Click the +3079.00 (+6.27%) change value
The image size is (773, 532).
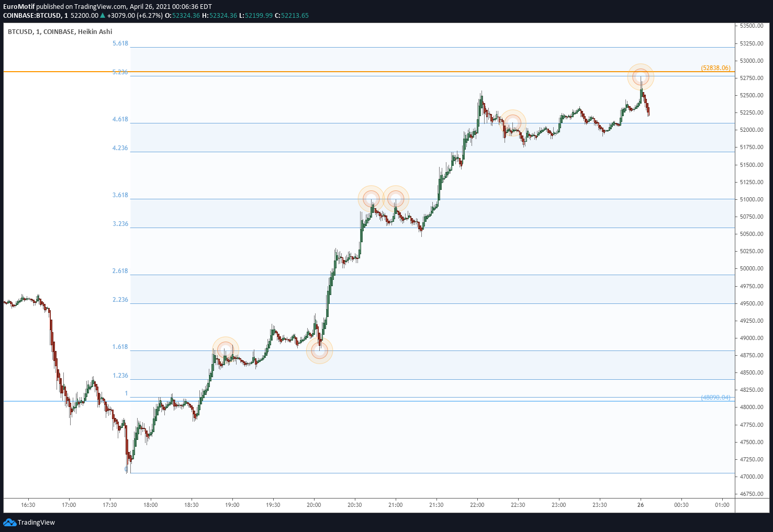135,15
